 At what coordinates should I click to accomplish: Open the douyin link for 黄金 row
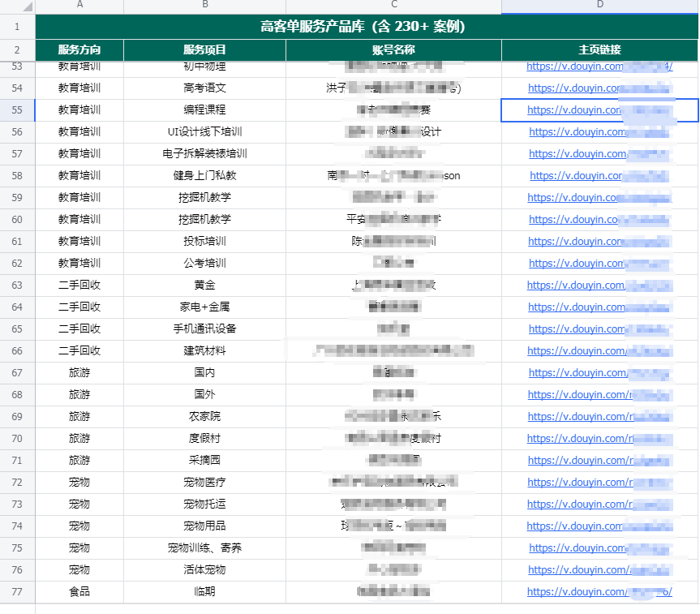coord(576,285)
